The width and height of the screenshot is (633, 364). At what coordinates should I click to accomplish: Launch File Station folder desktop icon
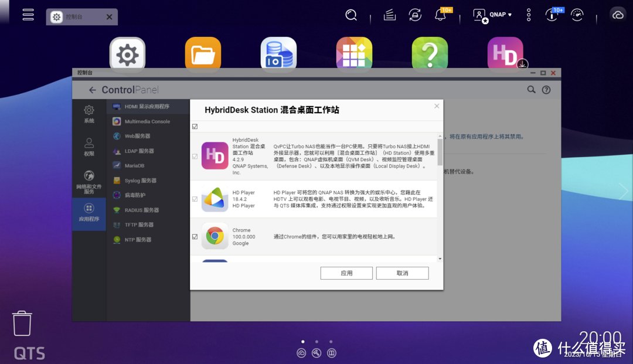click(203, 55)
